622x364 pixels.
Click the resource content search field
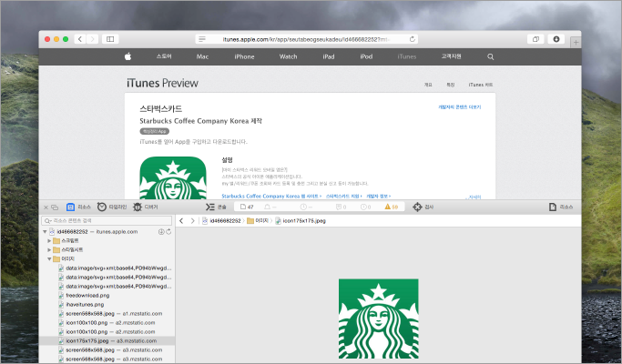pyautogui.click(x=107, y=220)
